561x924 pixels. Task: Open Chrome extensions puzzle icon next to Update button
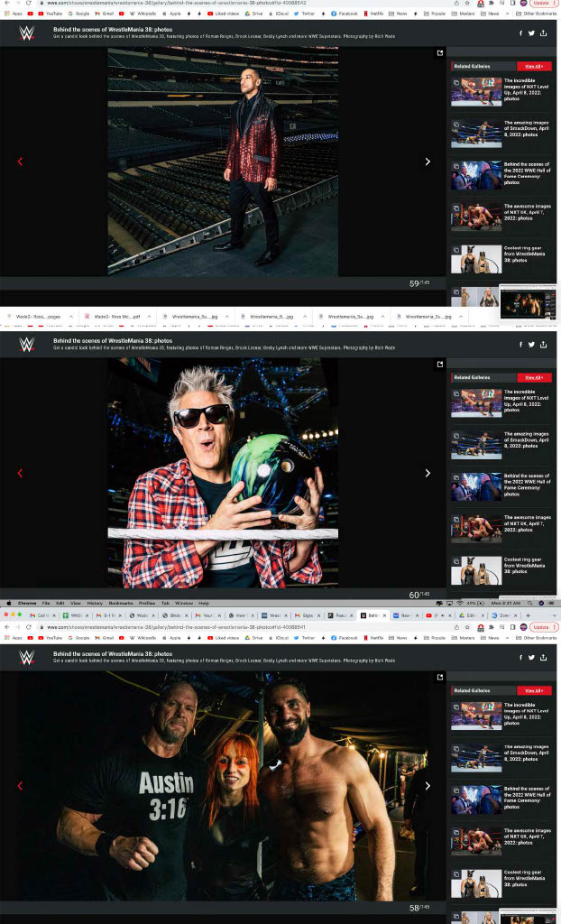(x=492, y=627)
